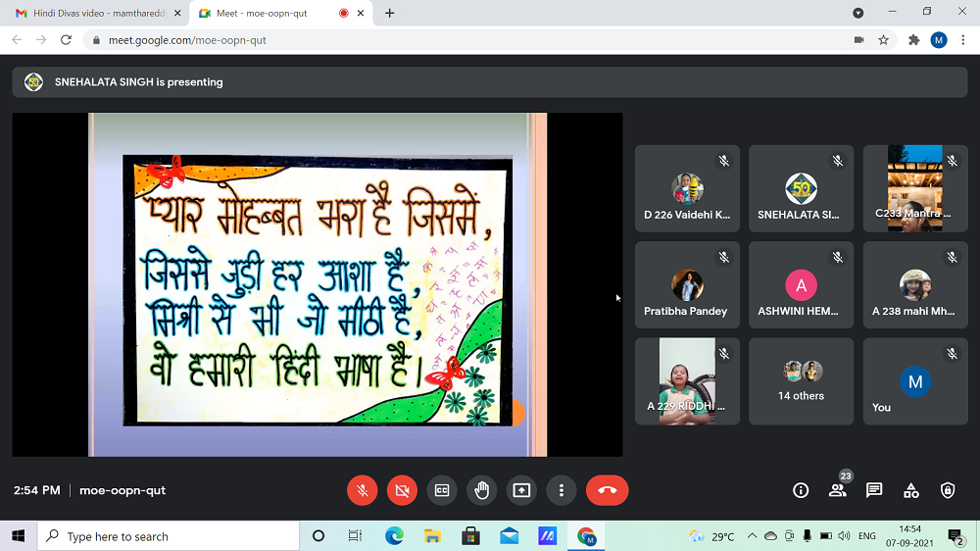The height and width of the screenshot is (551, 980).
Task: Show the participants people list
Action: coord(837,490)
